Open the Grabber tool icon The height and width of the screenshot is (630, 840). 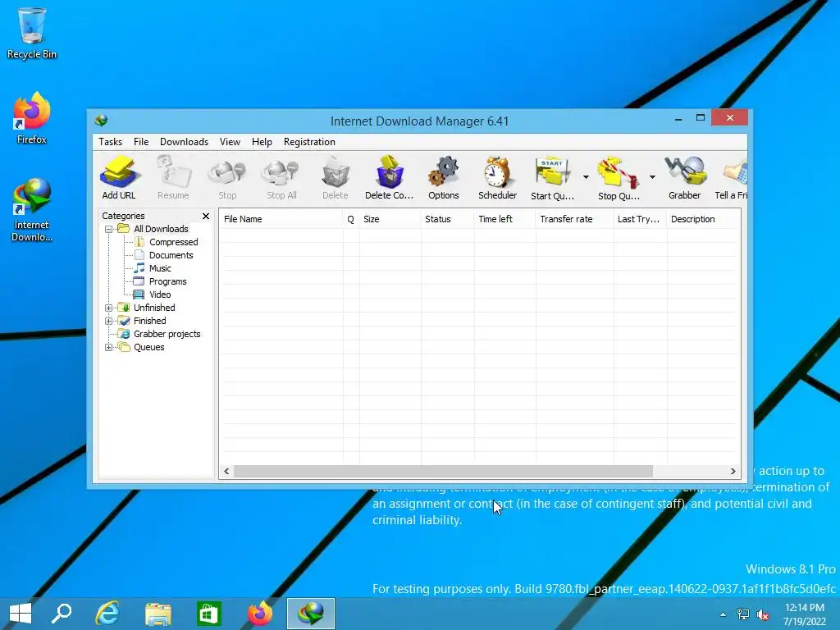pyautogui.click(x=685, y=178)
